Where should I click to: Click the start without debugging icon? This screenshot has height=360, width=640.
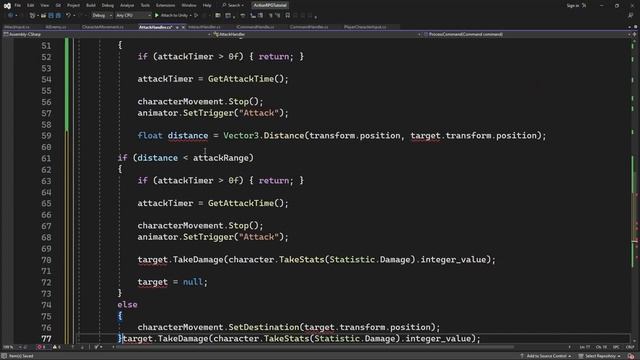tap(196, 16)
